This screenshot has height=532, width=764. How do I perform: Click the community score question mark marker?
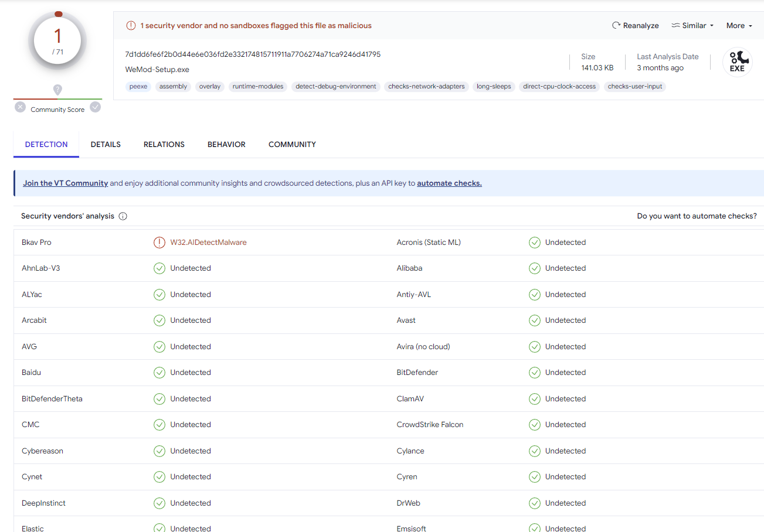click(x=57, y=90)
